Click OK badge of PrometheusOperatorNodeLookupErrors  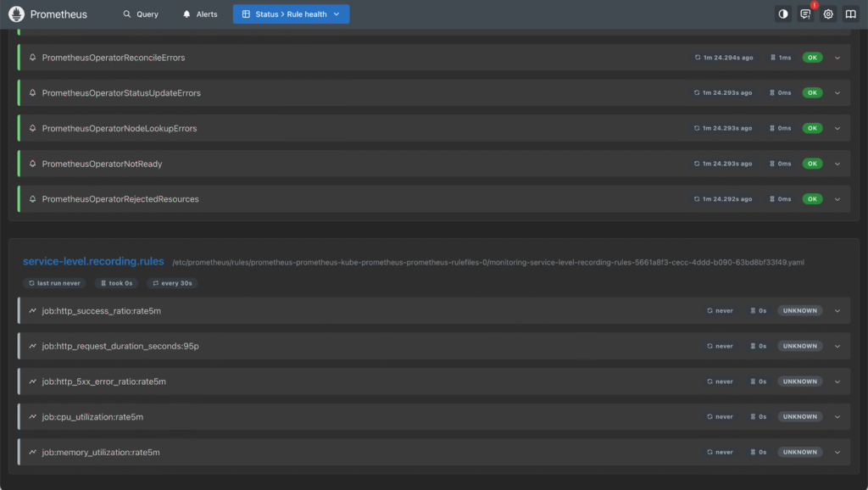(812, 129)
